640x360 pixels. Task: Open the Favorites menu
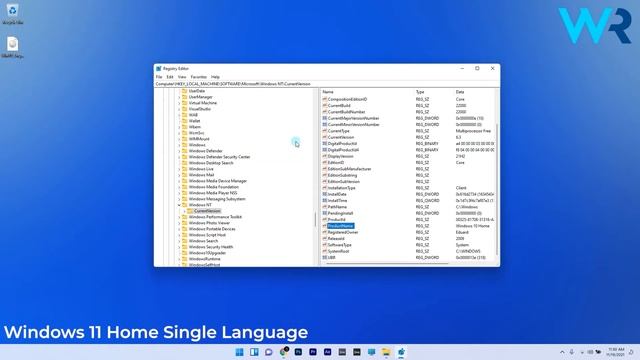(199, 77)
